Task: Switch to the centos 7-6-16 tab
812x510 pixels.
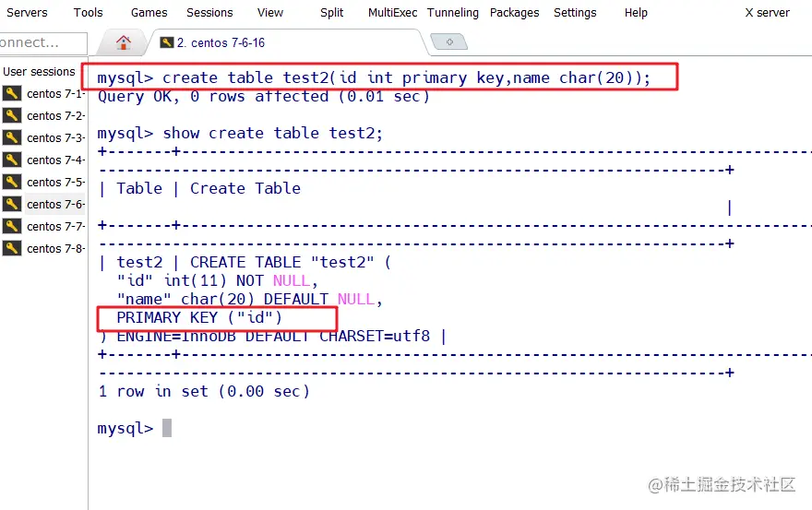Action: tap(221, 43)
